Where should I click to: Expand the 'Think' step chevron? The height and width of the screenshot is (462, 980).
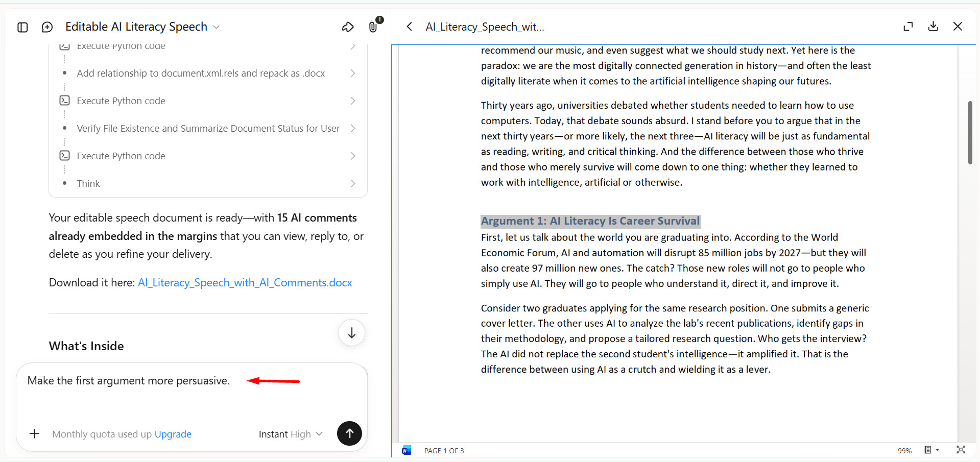tap(353, 183)
